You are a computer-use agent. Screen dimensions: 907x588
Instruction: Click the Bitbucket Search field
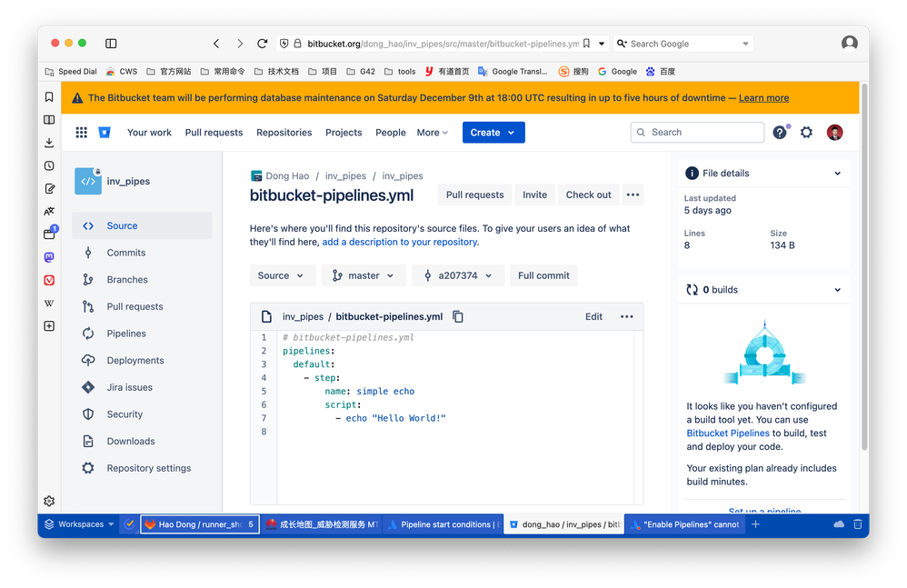[697, 133]
